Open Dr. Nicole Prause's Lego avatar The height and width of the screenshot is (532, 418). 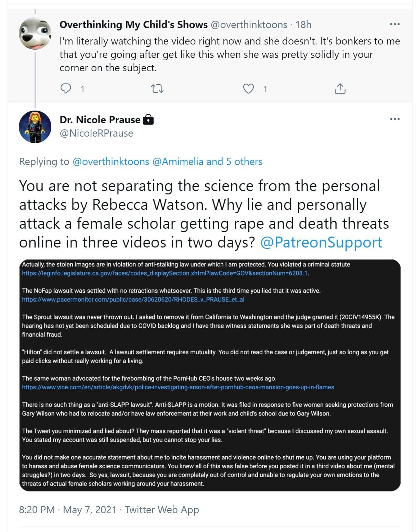coord(35,127)
